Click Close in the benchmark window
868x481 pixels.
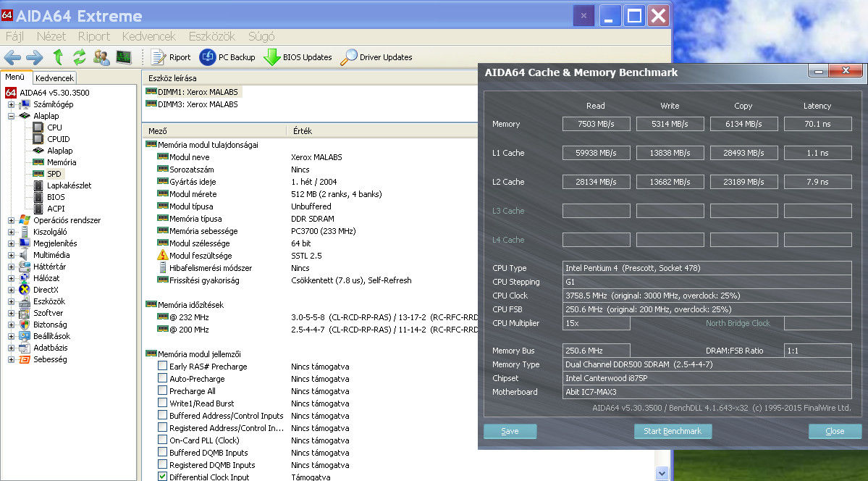pos(835,431)
